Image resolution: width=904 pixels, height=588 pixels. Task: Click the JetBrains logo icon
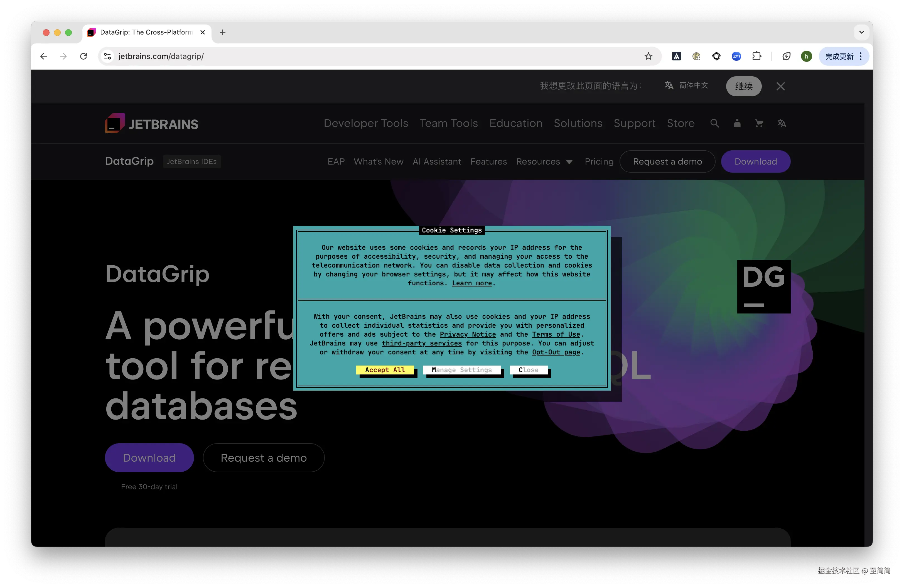pyautogui.click(x=115, y=123)
